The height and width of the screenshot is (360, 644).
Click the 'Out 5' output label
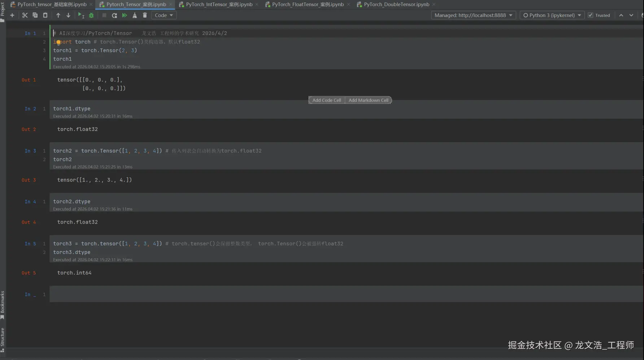pos(29,273)
